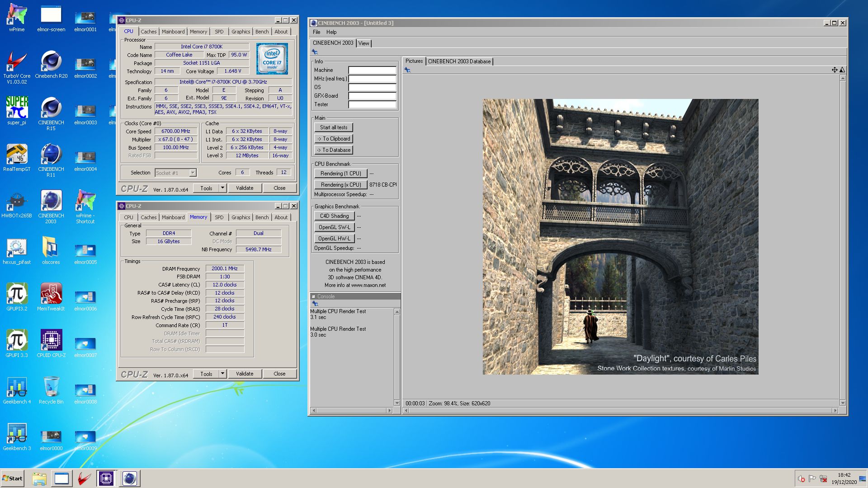Click the rendered Daylight picture
Viewport: 868px width, 488px height.
(x=620, y=237)
